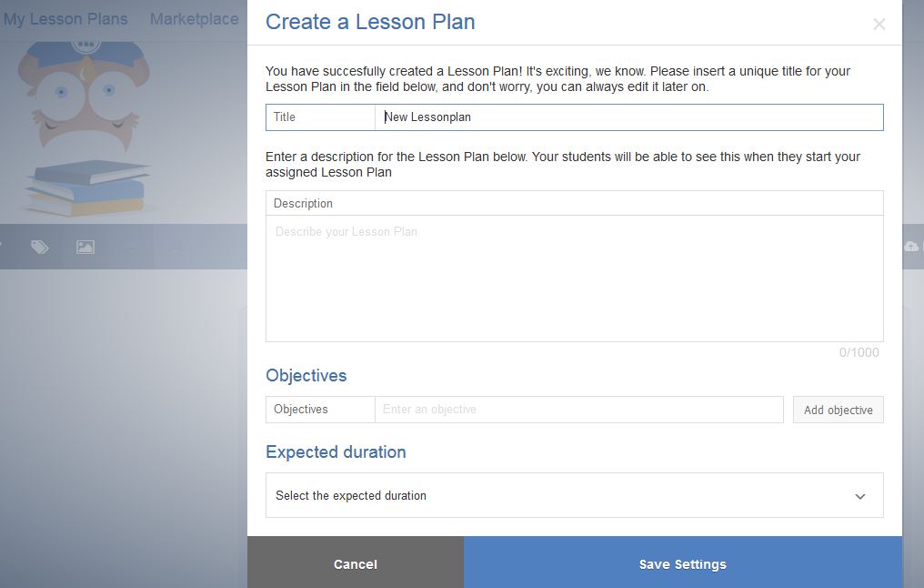The width and height of the screenshot is (924, 588).
Task: Click the stack of books illustration
Action: coord(87,188)
